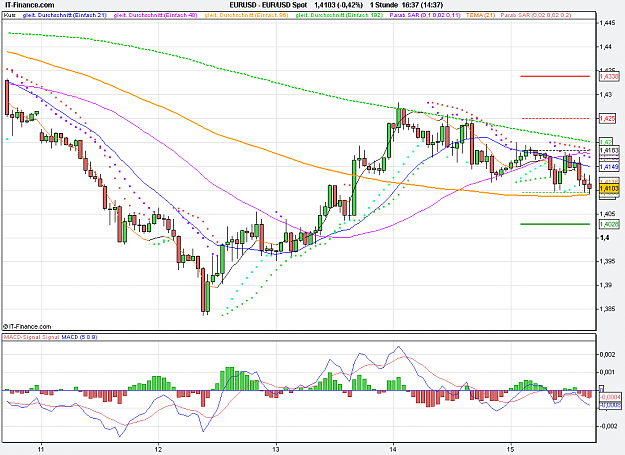Click the blue 1,4149 moving average tag

click(609, 167)
